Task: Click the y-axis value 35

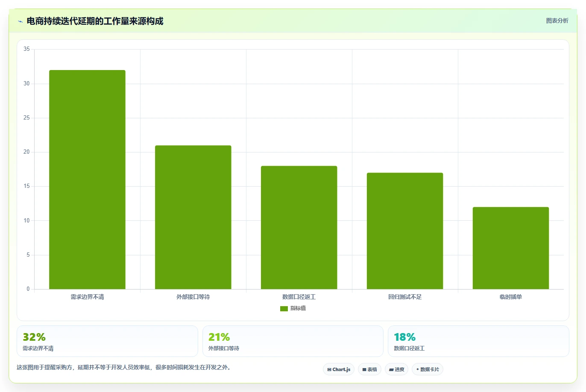Action: tap(27, 49)
